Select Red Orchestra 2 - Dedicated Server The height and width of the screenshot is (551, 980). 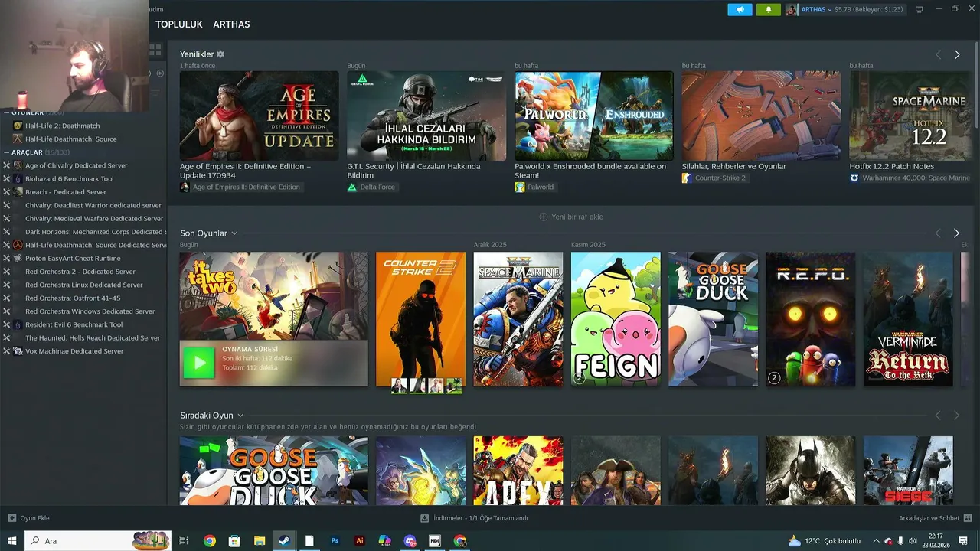(x=80, y=272)
